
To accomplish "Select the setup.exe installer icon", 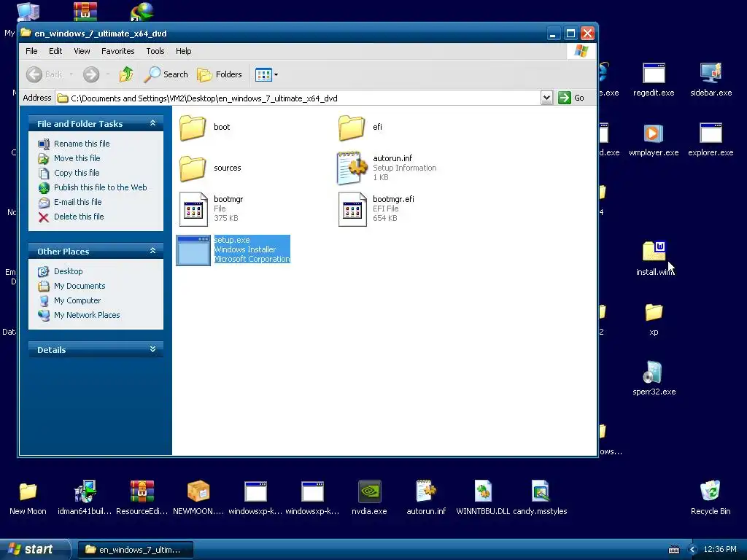I will [193, 251].
